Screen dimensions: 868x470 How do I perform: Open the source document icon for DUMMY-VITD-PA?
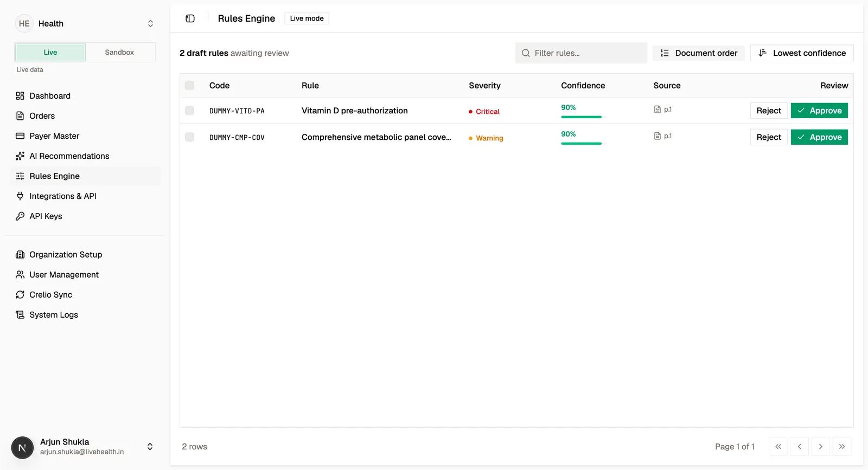pyautogui.click(x=658, y=110)
